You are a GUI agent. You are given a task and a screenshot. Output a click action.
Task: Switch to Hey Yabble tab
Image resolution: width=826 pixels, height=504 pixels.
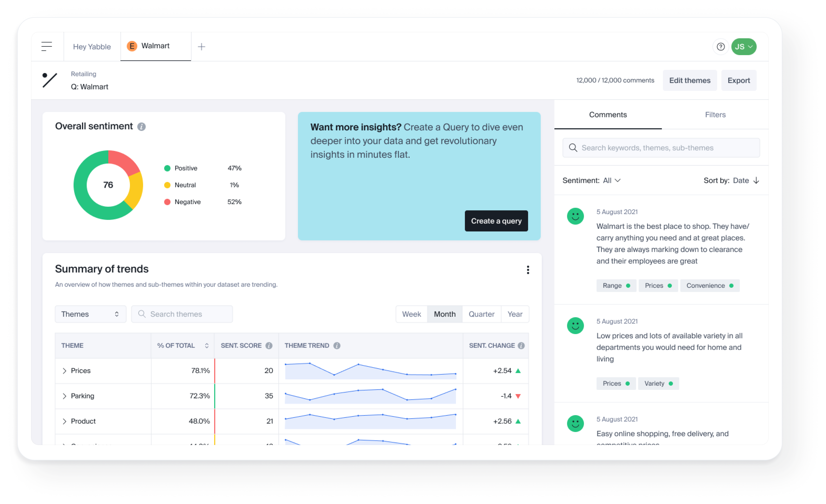[92, 46]
